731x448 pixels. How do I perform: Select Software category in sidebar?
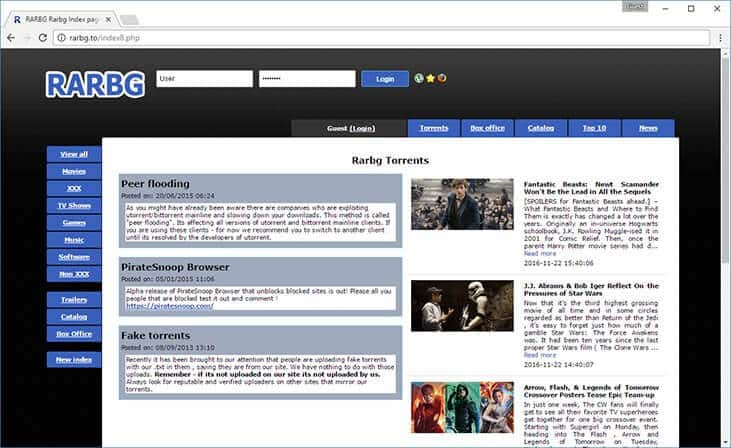[x=74, y=257]
